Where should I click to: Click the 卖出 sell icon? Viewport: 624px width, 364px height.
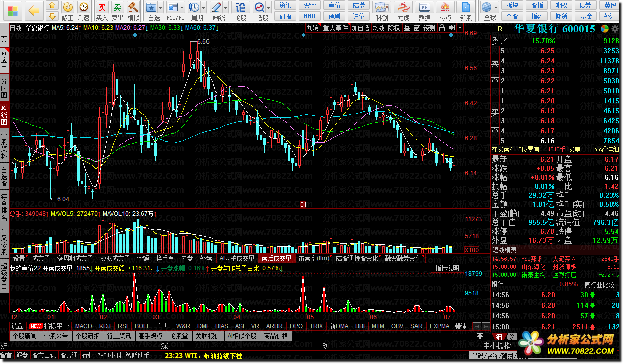pyautogui.click(x=117, y=7)
